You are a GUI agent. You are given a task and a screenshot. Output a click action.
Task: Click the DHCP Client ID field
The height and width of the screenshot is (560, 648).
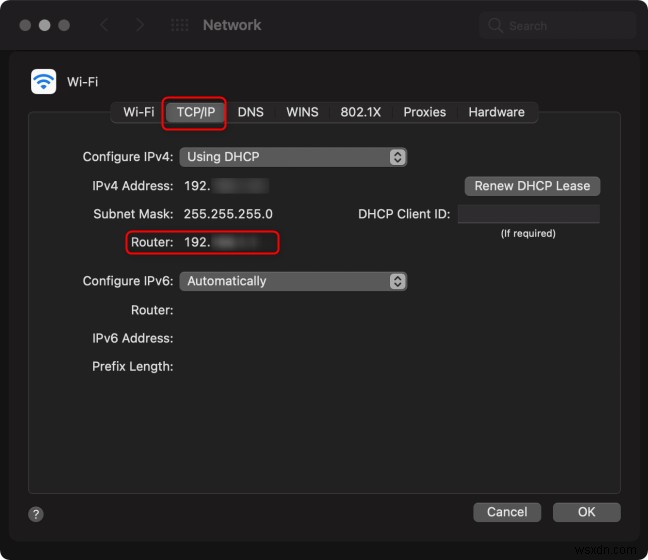click(529, 214)
